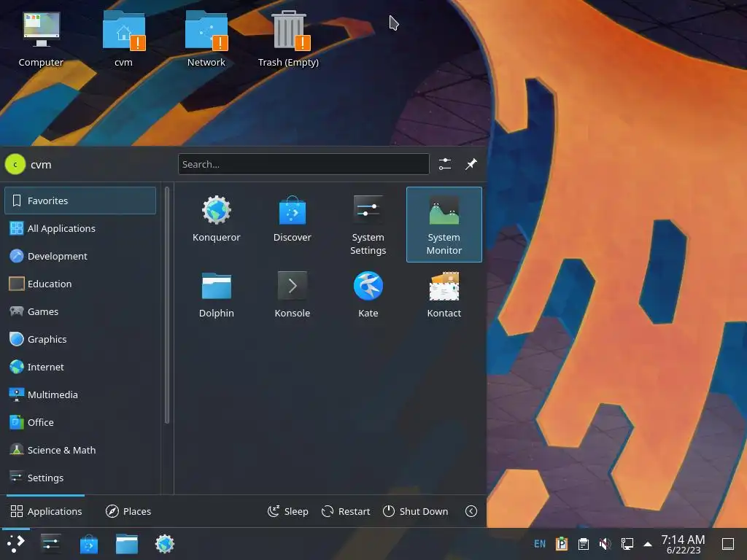747x560 pixels.
Task: Open Computer desktop icon
Action: 41,39
